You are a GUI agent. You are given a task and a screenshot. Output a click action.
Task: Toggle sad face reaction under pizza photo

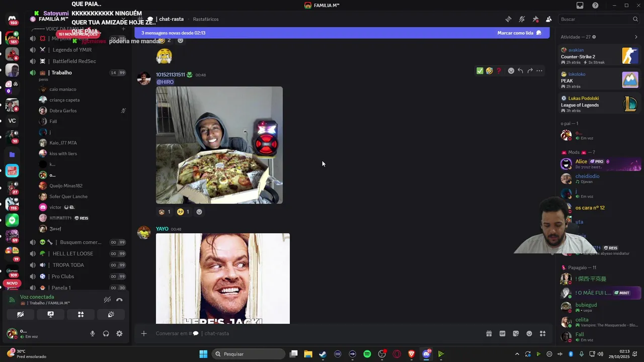coord(183,212)
